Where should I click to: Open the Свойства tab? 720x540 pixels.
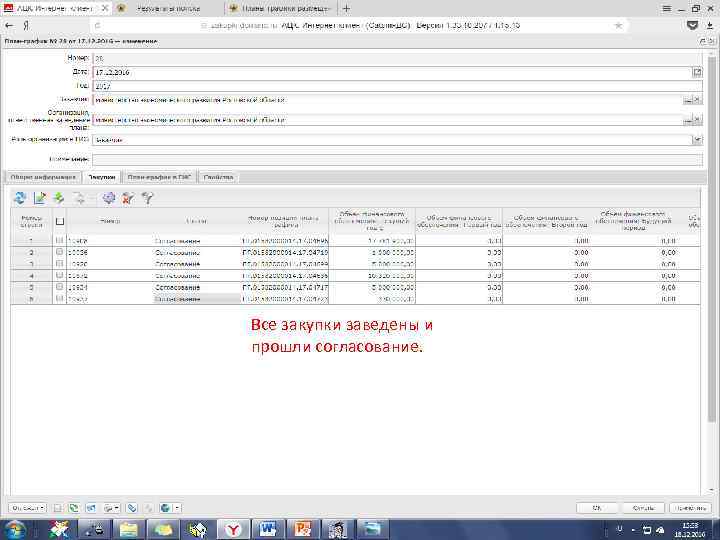[219, 177]
